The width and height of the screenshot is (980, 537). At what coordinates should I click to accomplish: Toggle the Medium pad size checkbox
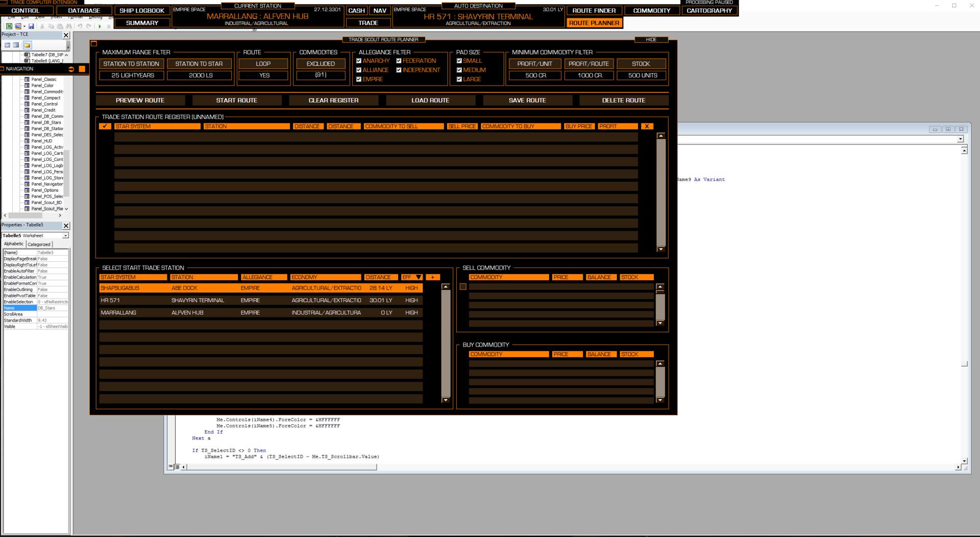(459, 70)
